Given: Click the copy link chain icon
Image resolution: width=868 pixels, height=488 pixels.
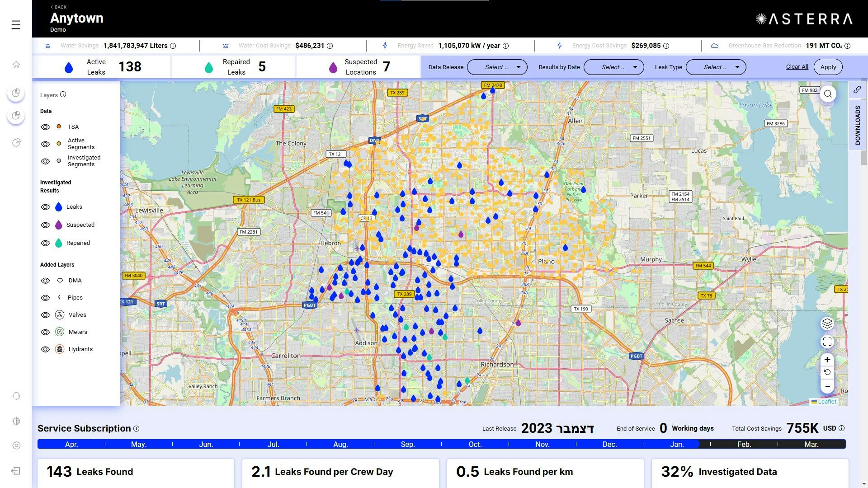Looking at the screenshot, I should point(857,90).
